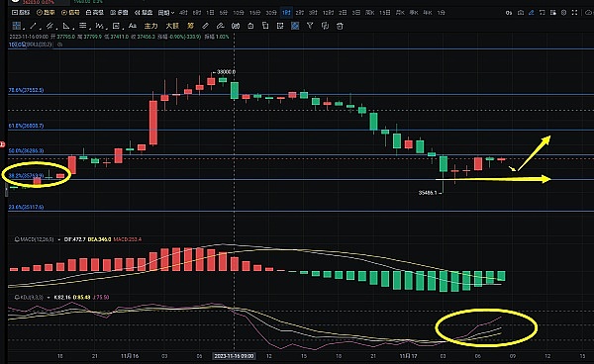Click the left edge panel resize handle

tap(6, 189)
